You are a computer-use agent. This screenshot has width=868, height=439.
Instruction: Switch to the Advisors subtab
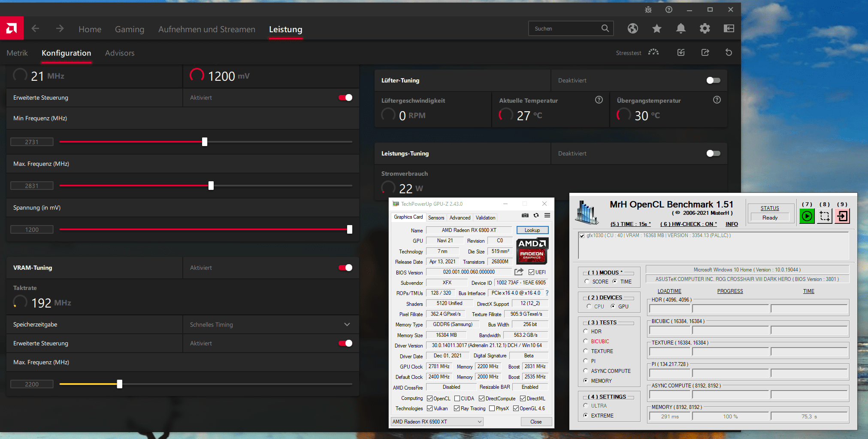(x=120, y=53)
